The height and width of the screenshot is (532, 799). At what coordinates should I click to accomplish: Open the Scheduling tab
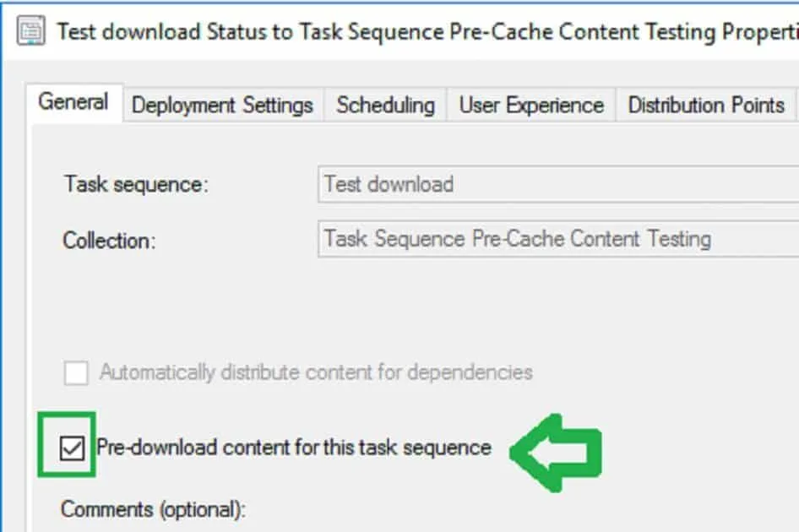click(385, 106)
